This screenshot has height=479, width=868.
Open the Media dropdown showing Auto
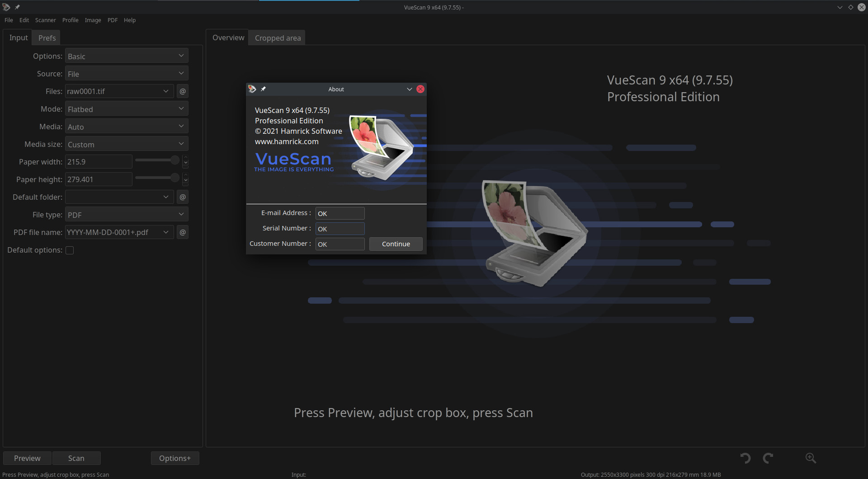(127, 127)
